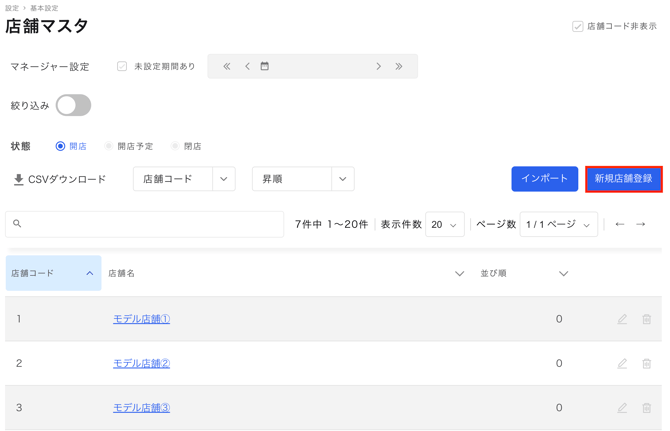Go to next page with right arrow
The height and width of the screenshot is (431, 670).
click(640, 224)
